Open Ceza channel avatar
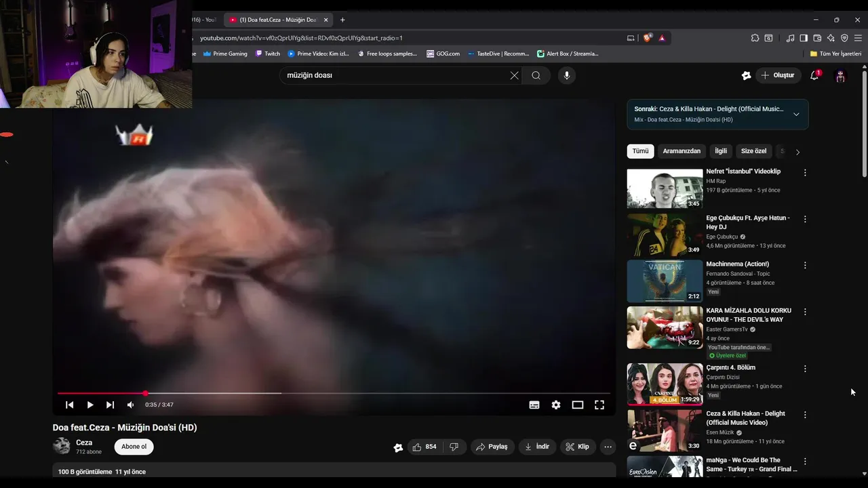The height and width of the screenshot is (488, 868). (x=62, y=446)
